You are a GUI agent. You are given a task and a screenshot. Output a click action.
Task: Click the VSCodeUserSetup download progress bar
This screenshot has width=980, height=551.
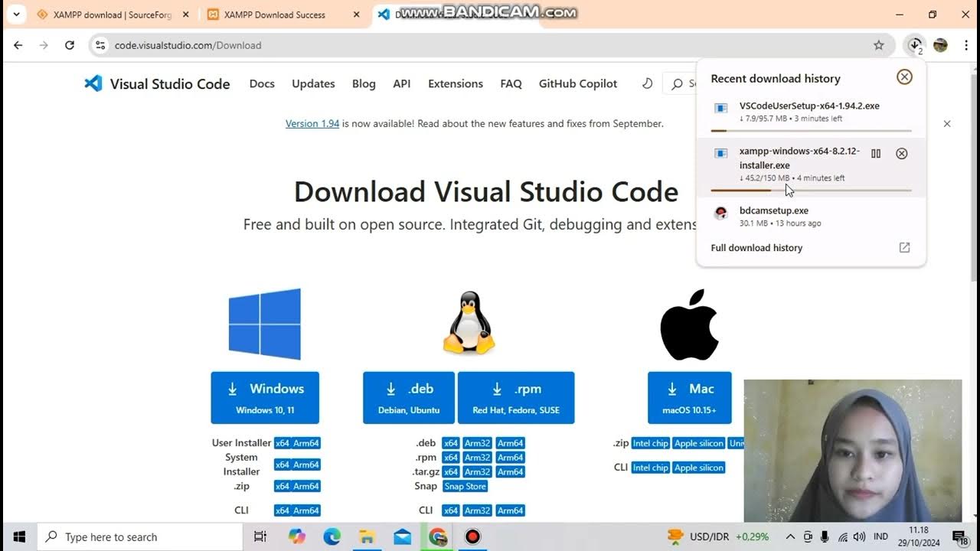click(812, 131)
